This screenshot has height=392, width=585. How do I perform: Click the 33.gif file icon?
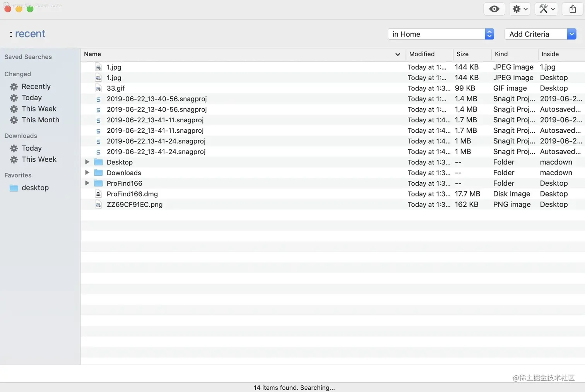pyautogui.click(x=98, y=88)
